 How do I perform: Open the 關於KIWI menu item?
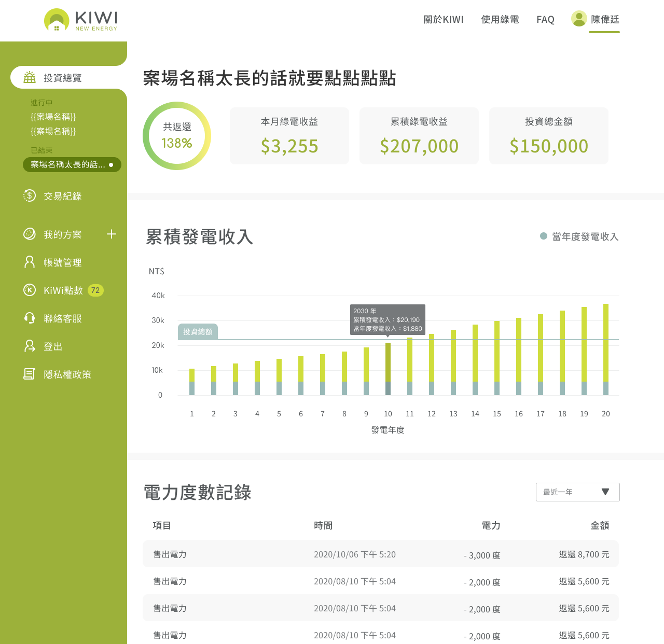pos(444,20)
